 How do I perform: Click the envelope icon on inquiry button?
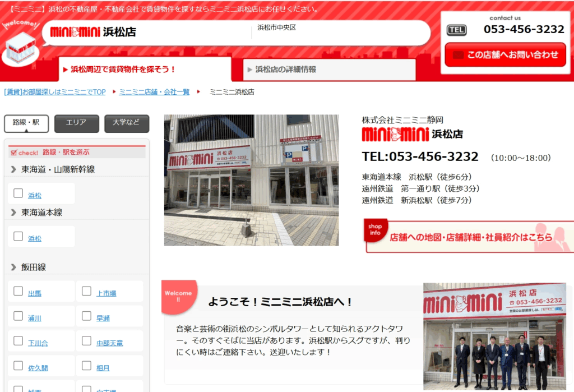458,55
